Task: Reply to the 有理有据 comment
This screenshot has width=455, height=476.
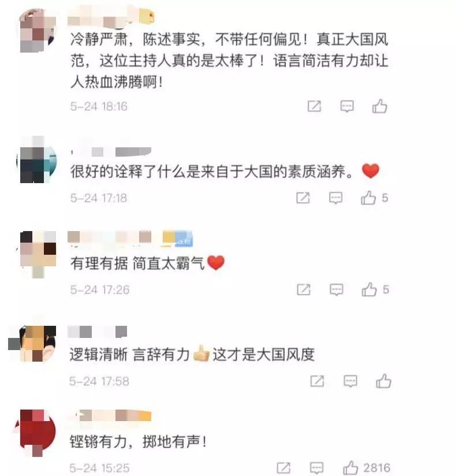Action: 336,290
